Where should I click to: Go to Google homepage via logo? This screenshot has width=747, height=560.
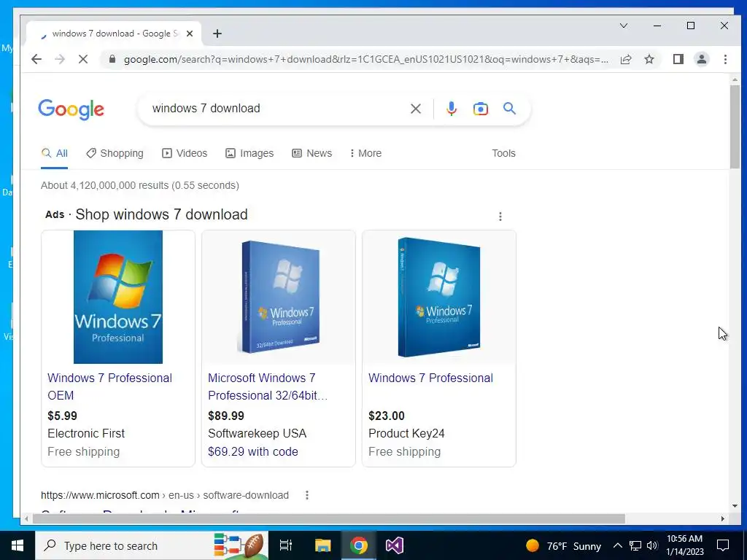[x=71, y=109]
